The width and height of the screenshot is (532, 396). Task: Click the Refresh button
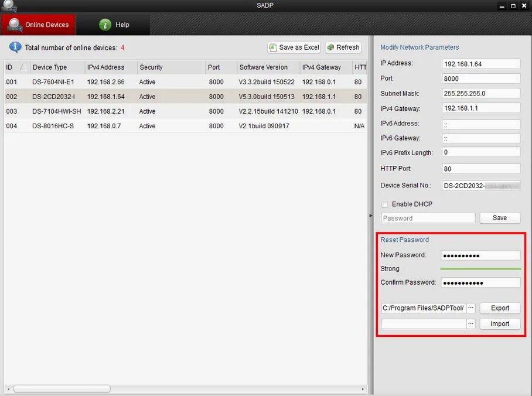point(343,47)
